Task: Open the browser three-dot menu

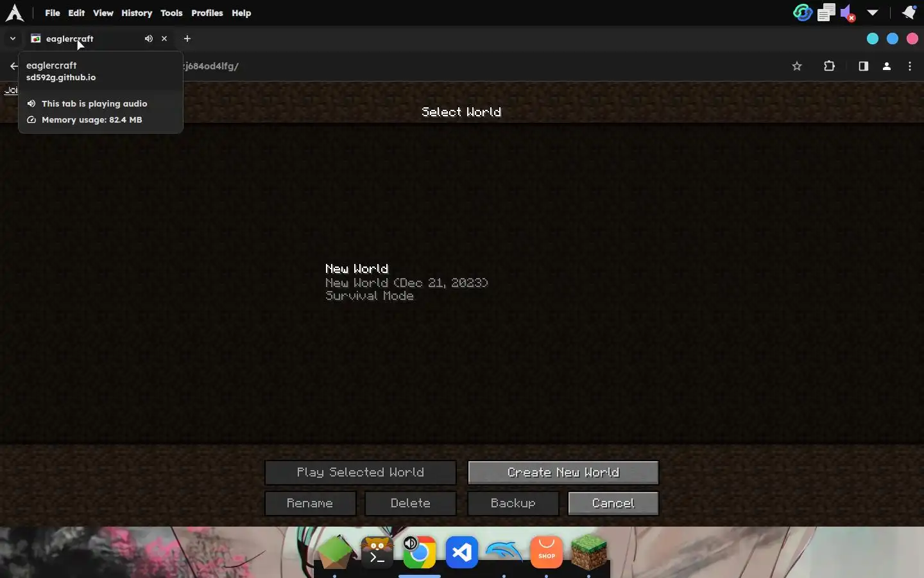Action: tap(910, 66)
